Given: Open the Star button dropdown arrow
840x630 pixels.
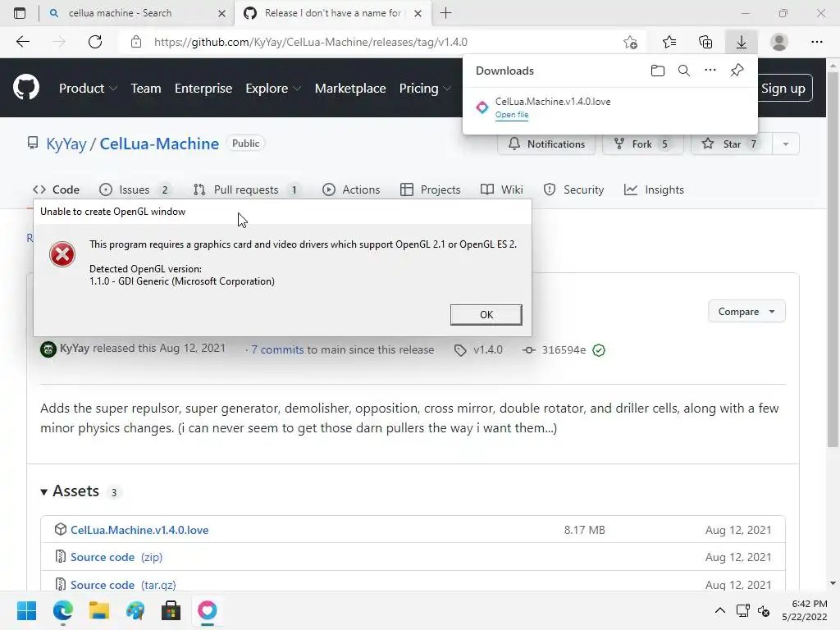Looking at the screenshot, I should tap(785, 144).
